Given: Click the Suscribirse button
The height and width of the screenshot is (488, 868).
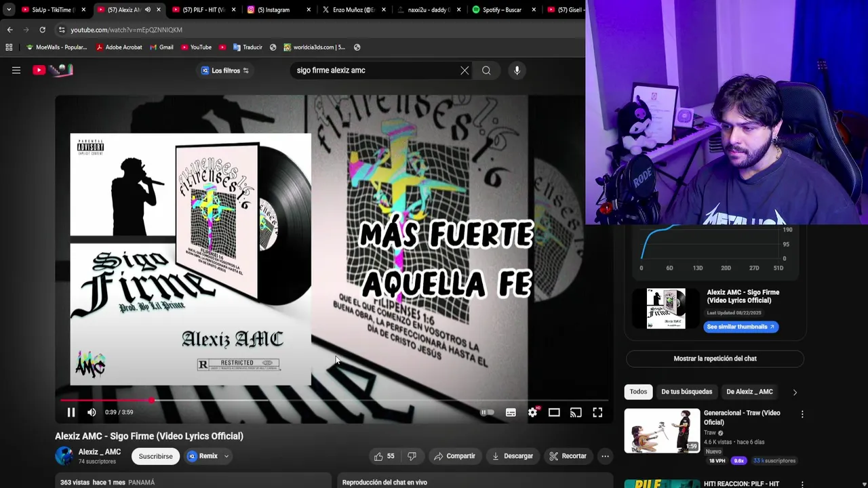Looking at the screenshot, I should coord(155,456).
